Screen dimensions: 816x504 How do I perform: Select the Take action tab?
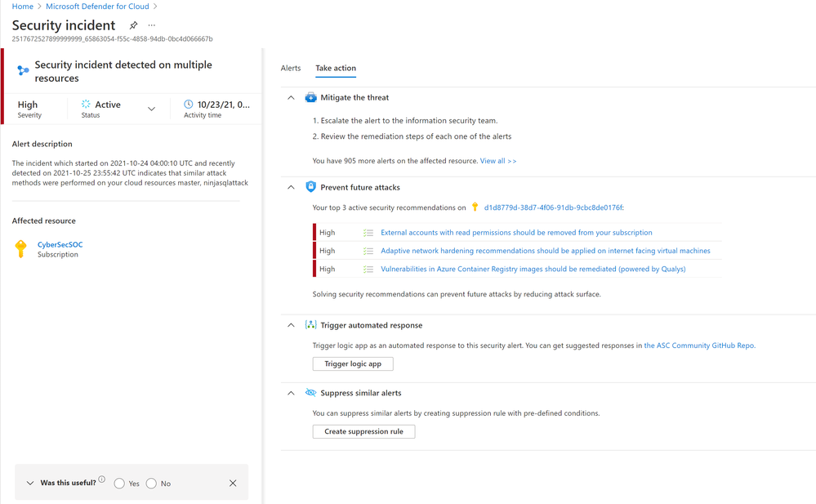tap(336, 68)
